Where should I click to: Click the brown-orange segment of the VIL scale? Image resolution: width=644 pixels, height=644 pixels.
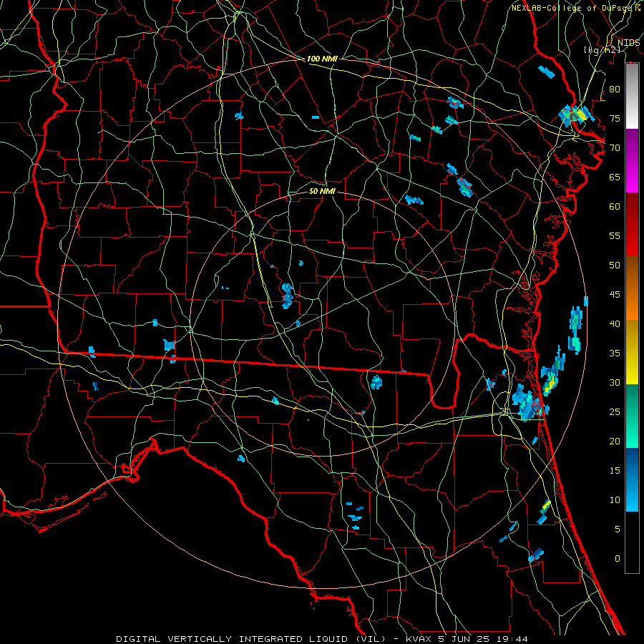click(x=632, y=288)
